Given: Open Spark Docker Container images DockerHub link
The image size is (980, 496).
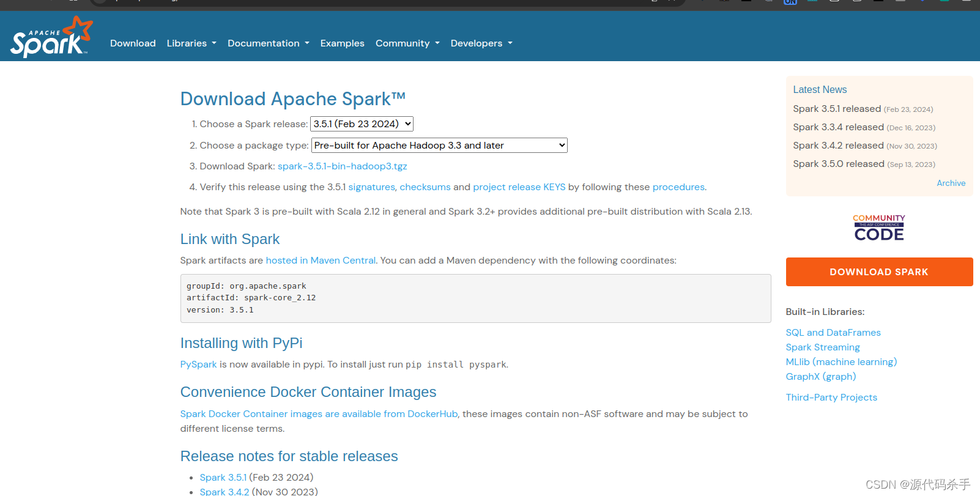Looking at the screenshot, I should pyautogui.click(x=319, y=414).
